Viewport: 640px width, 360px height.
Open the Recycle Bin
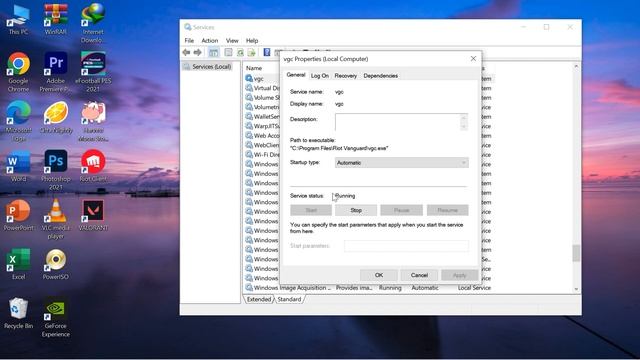point(18,313)
